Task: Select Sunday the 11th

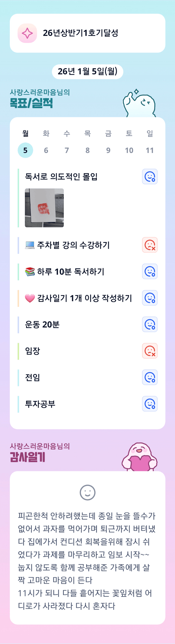Action: click(150, 150)
